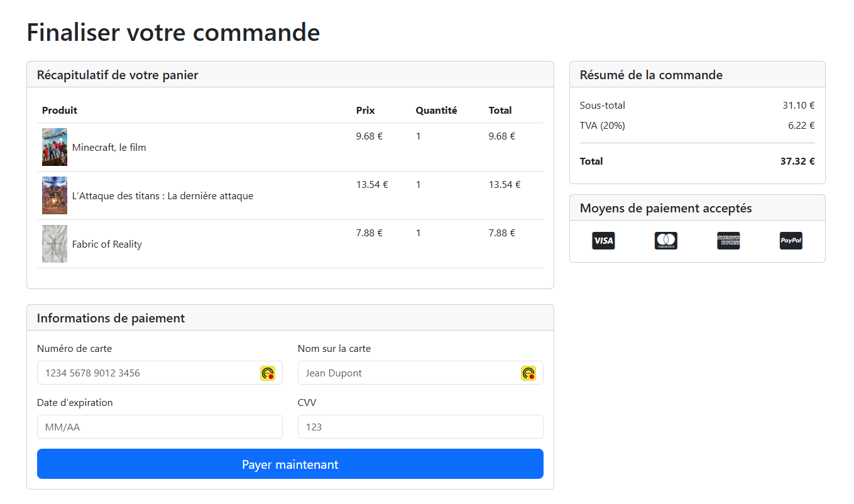
Task: Open the 'Minecraft, le film' product link
Action: tap(109, 147)
